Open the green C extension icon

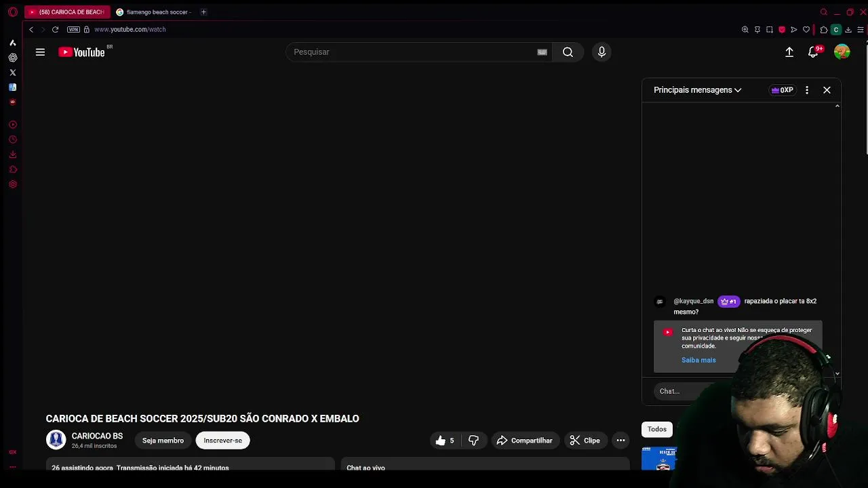(836, 30)
